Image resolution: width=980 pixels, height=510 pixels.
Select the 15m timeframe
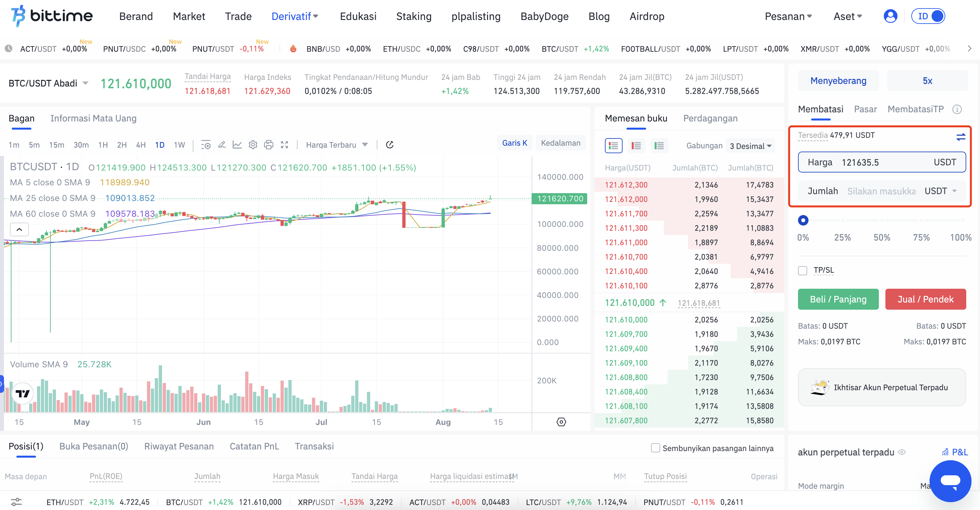pyautogui.click(x=56, y=145)
